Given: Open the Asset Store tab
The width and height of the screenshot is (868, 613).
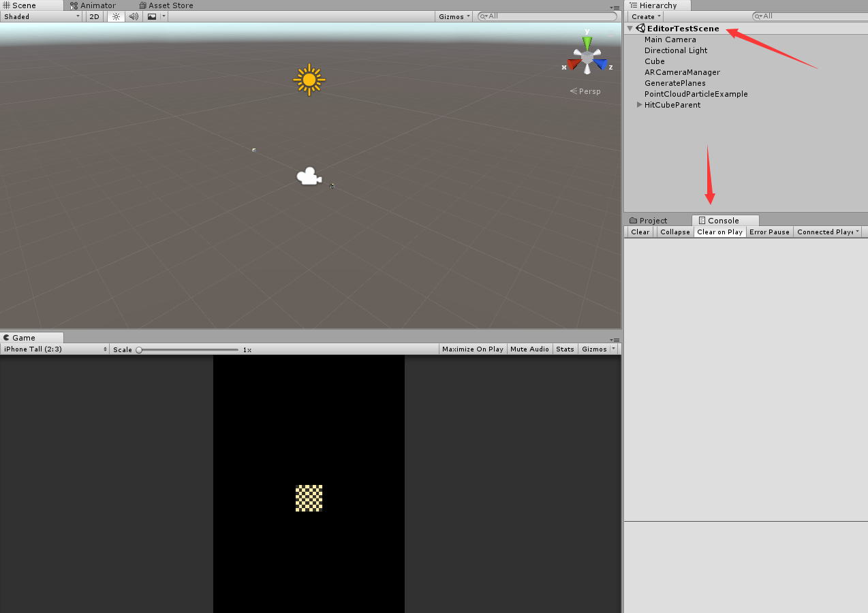Looking at the screenshot, I should pyautogui.click(x=166, y=5).
